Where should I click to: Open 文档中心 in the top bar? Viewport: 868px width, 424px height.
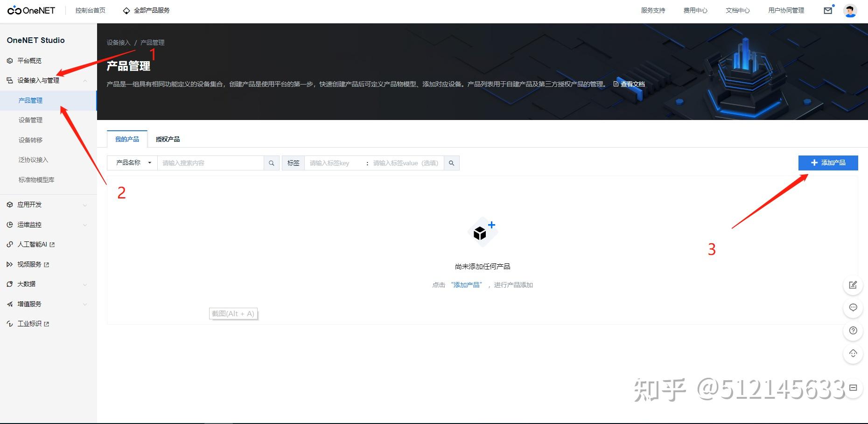point(738,10)
